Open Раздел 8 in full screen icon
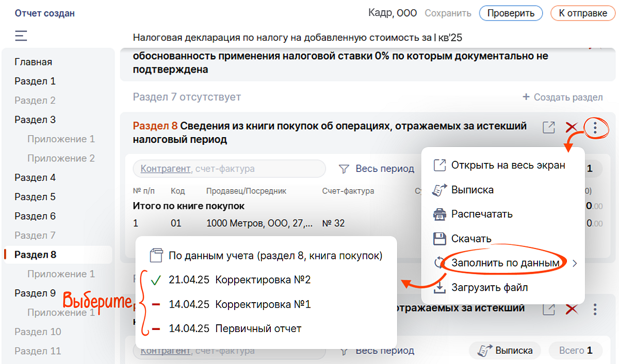The width and height of the screenshot is (619, 364). point(549,127)
